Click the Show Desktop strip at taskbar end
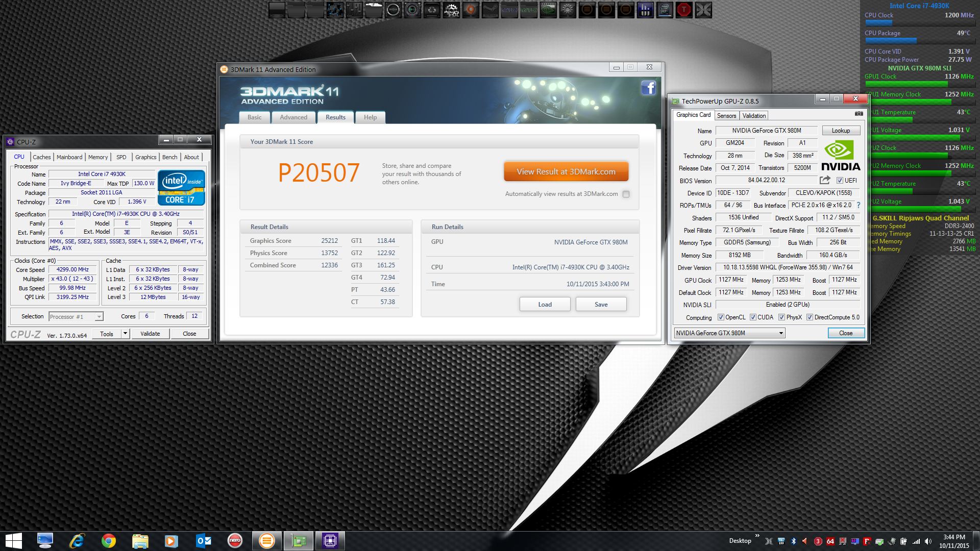980x551 pixels. tap(977, 541)
